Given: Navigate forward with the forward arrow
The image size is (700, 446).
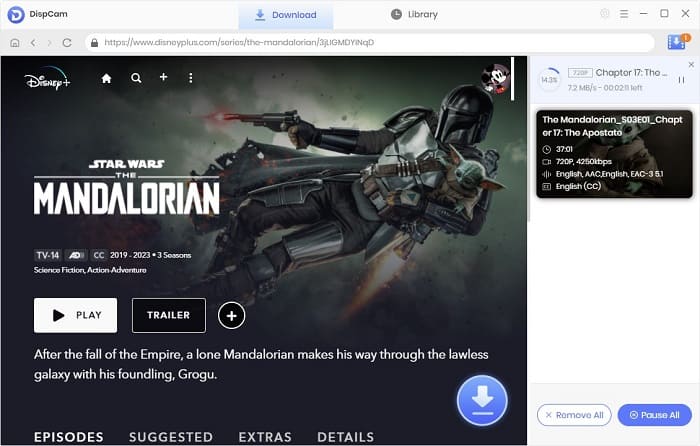Looking at the screenshot, I should (50, 43).
